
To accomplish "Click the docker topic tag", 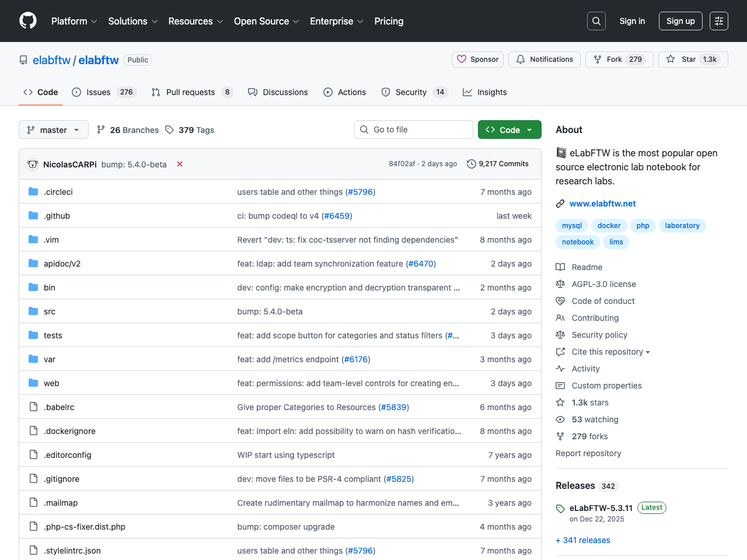I will tap(609, 226).
